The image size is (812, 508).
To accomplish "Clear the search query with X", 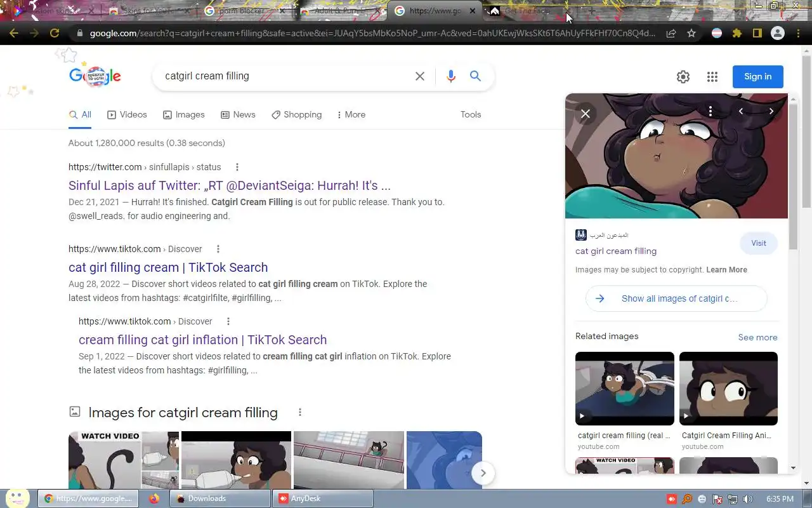I will click(420, 76).
